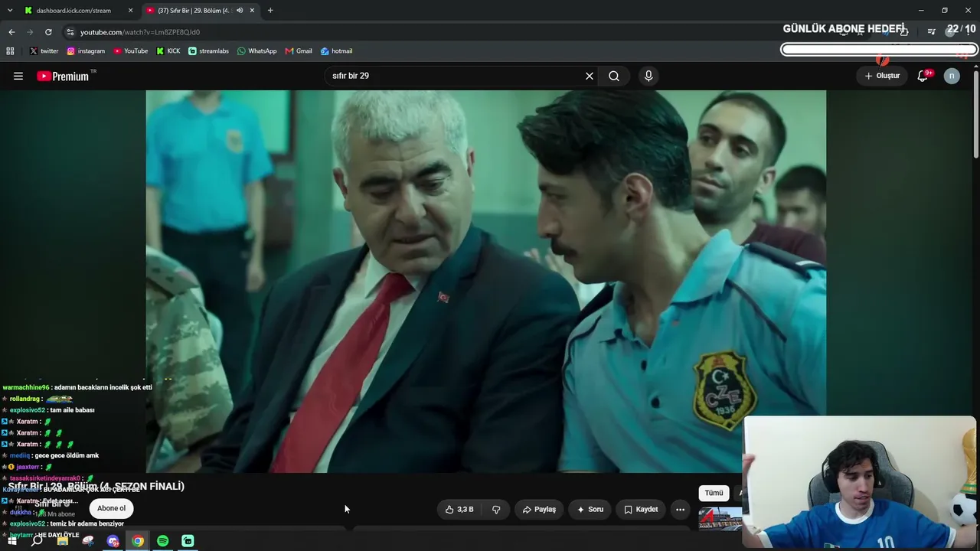
Task: Go to YouTube Premium home logo
Action: pyautogui.click(x=63, y=76)
